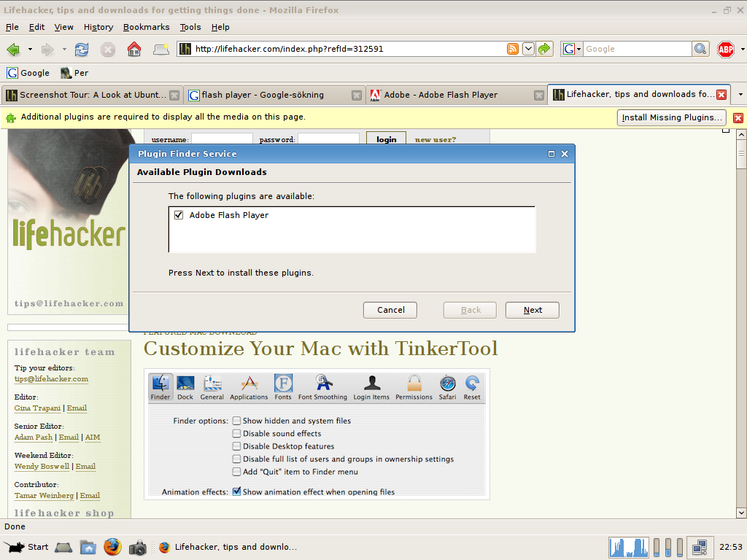
Task: Open the list all tabs dropdown arrow
Action: pyautogui.click(x=740, y=94)
